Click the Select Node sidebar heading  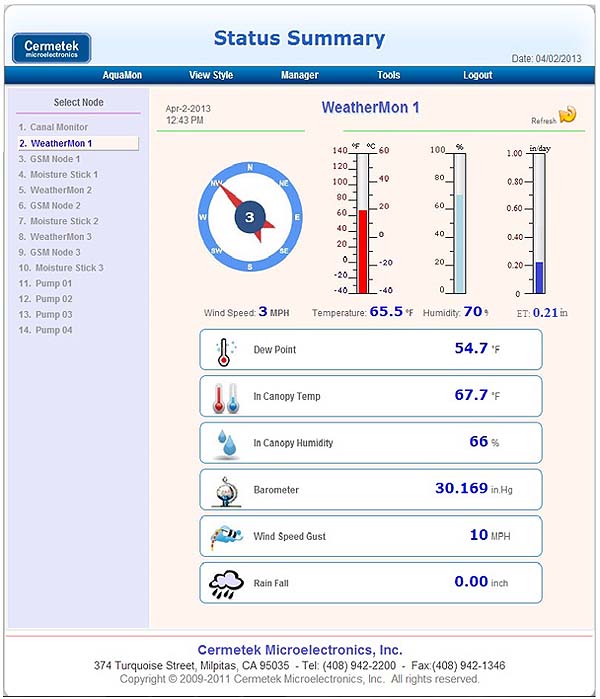coord(78,103)
